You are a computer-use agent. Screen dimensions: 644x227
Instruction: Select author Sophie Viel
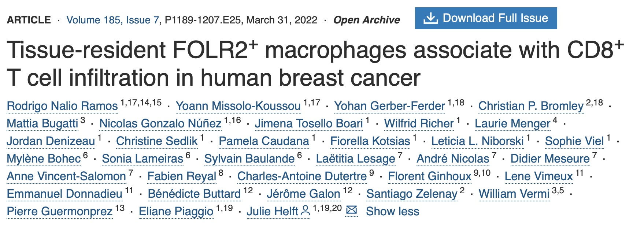tap(574, 141)
